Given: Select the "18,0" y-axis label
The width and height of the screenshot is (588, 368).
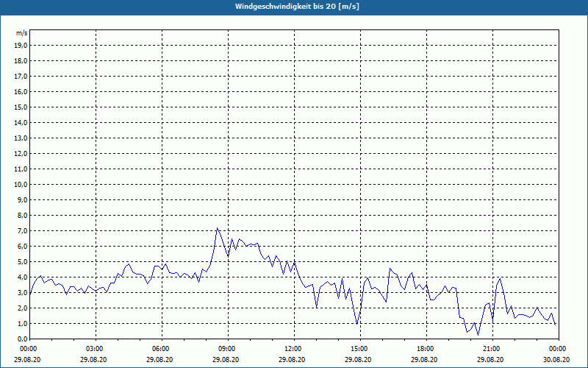Looking at the screenshot, I should (x=21, y=61).
